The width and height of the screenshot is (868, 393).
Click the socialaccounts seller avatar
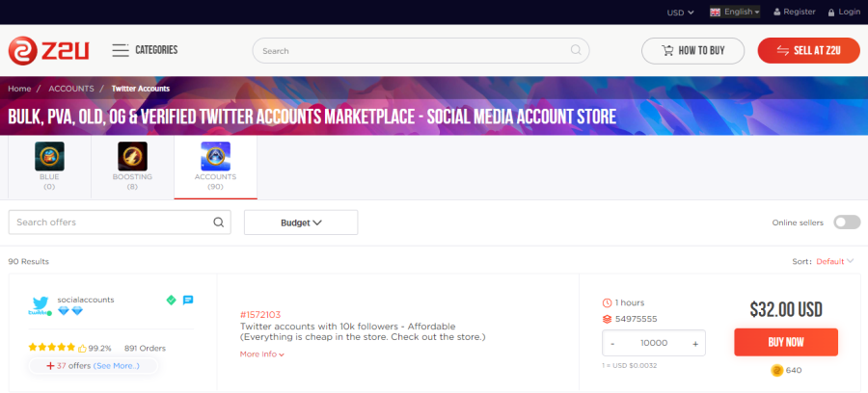[40, 305]
